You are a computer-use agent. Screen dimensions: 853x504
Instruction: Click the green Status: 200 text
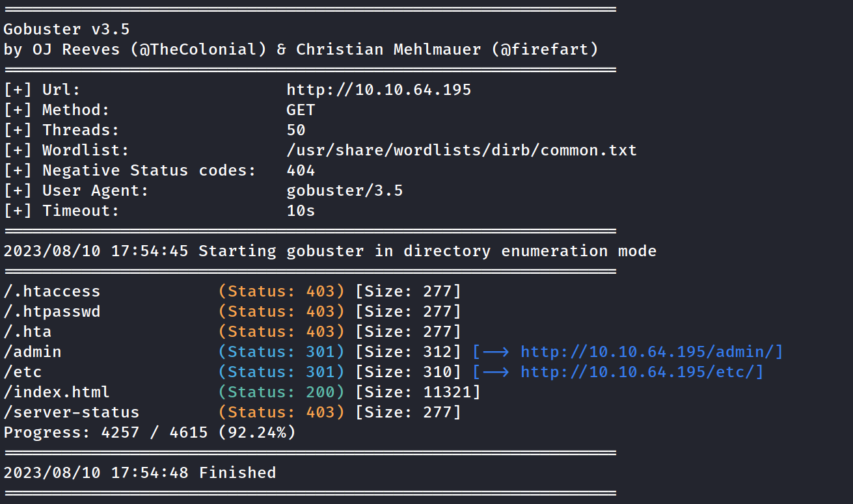(x=281, y=392)
